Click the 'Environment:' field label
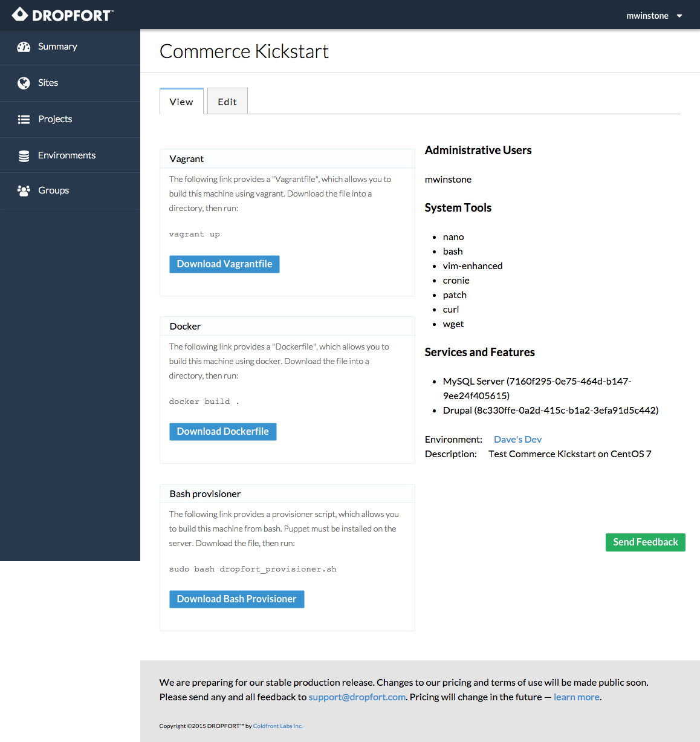The image size is (700, 742). (453, 440)
